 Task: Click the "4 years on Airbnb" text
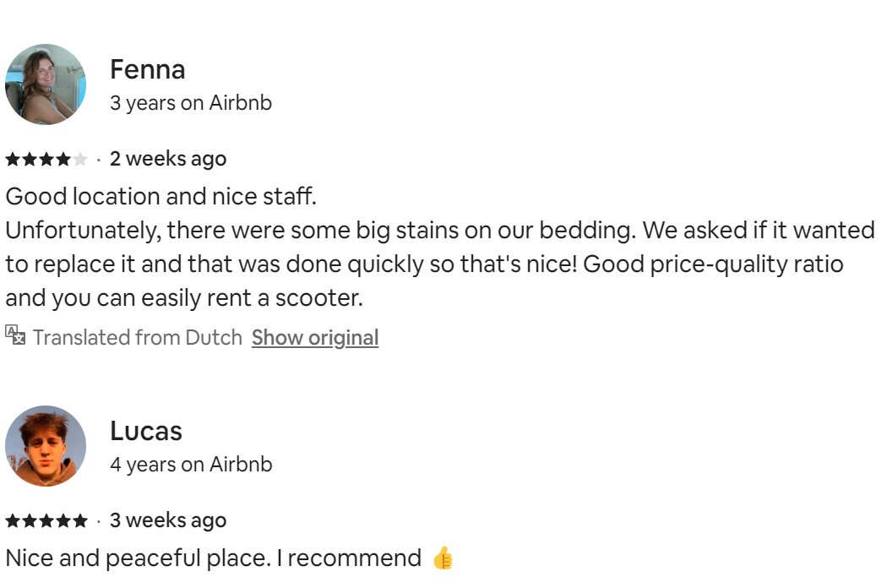tap(191, 465)
